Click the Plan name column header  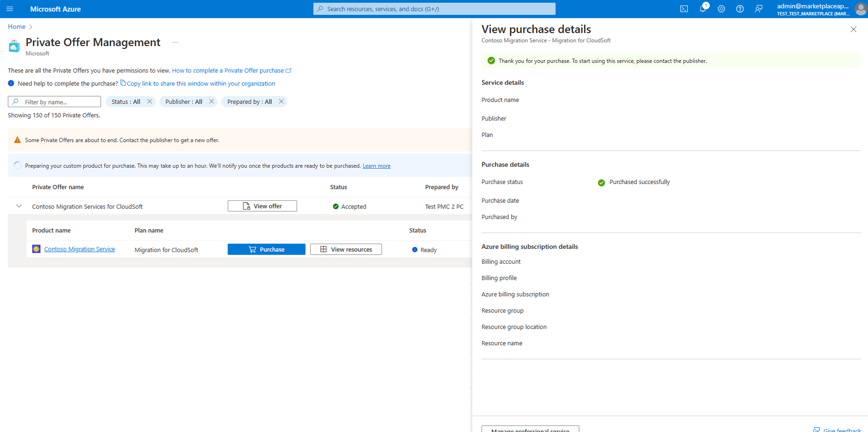click(x=149, y=230)
